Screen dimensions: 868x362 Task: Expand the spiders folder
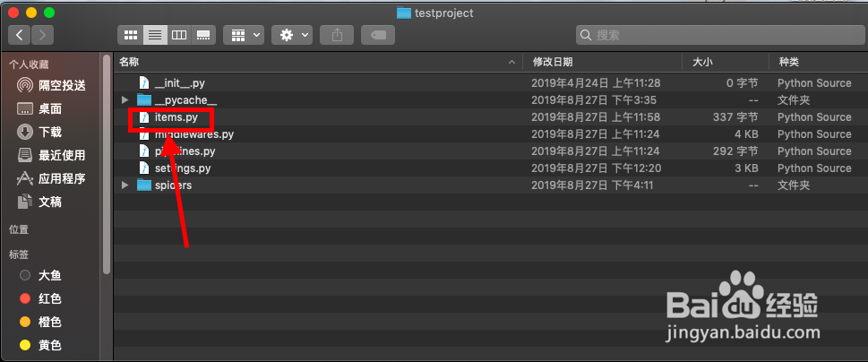(125, 185)
